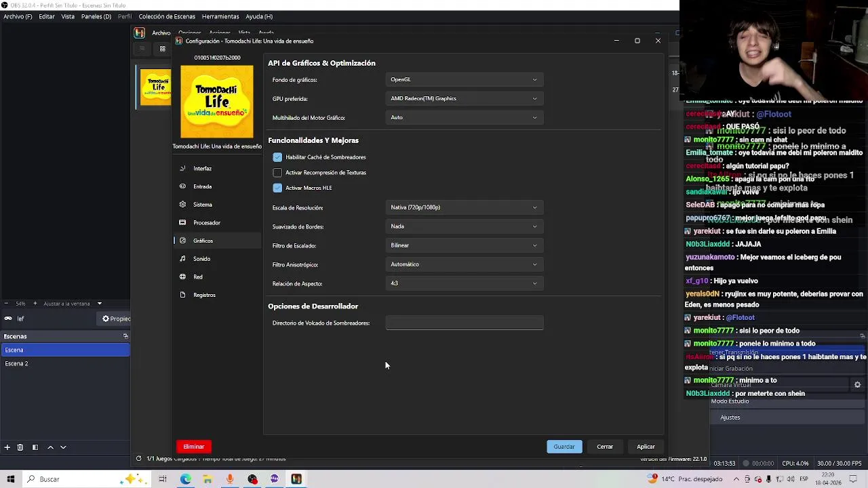This screenshot has height=488, width=868.
Task: Click Directorio de Volcado de Sombreadores field
Action: point(464,323)
